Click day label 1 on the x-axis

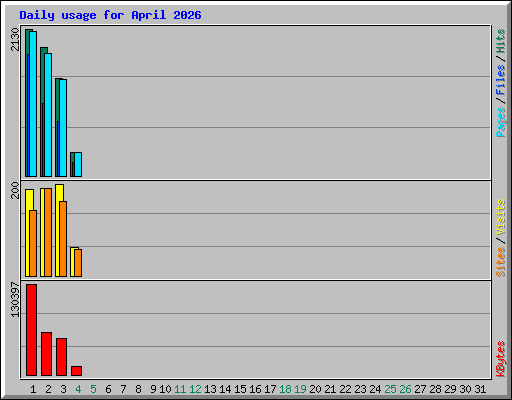point(33,389)
